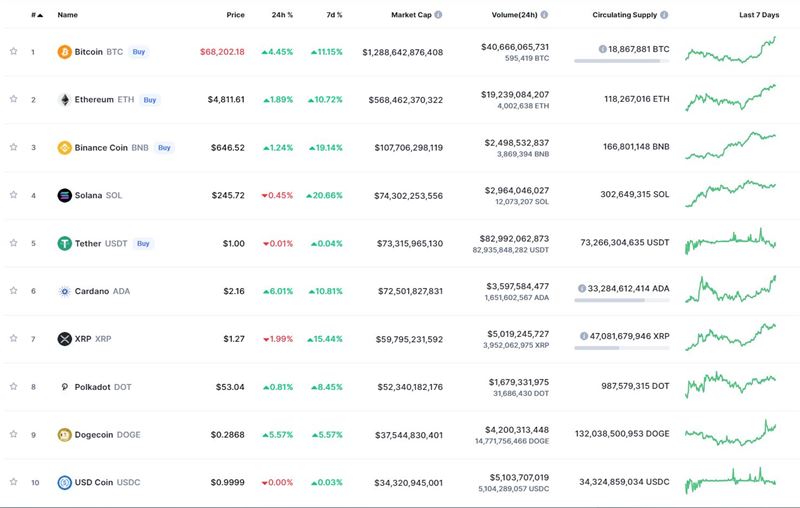Click the Market Cap info icon

438,15
